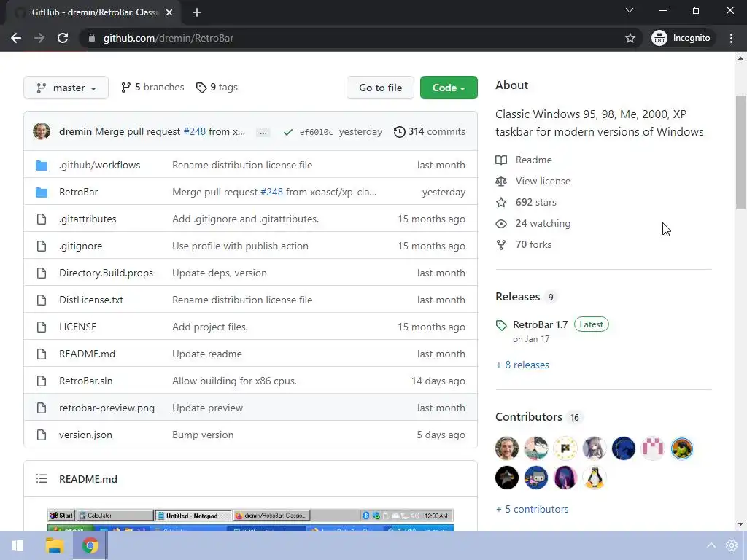Open commit ef6010c
Screen dimensions: 747x560
317,132
